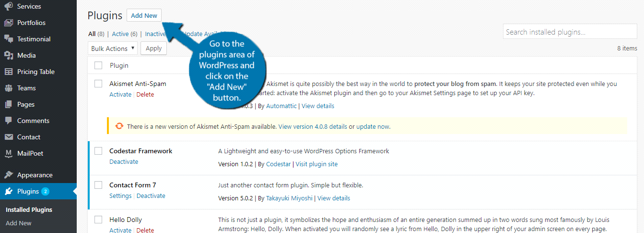This screenshot has height=233, width=644.
Task: Open the Services megaphone icon in sidebar
Action: [9, 6]
